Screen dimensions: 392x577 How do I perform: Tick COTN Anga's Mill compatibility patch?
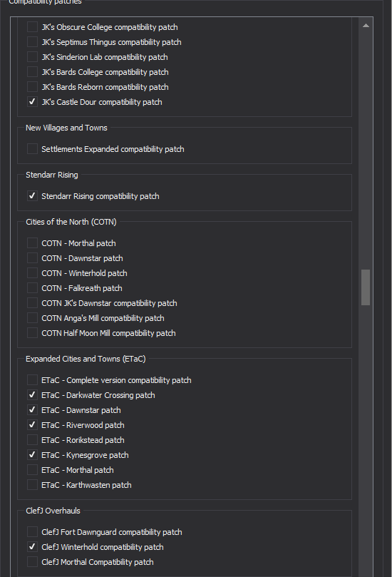pyautogui.click(x=32, y=318)
